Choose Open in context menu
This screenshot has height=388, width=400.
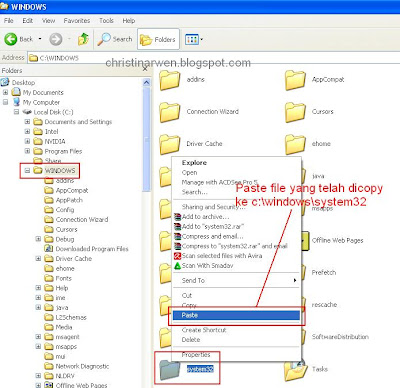(237, 172)
